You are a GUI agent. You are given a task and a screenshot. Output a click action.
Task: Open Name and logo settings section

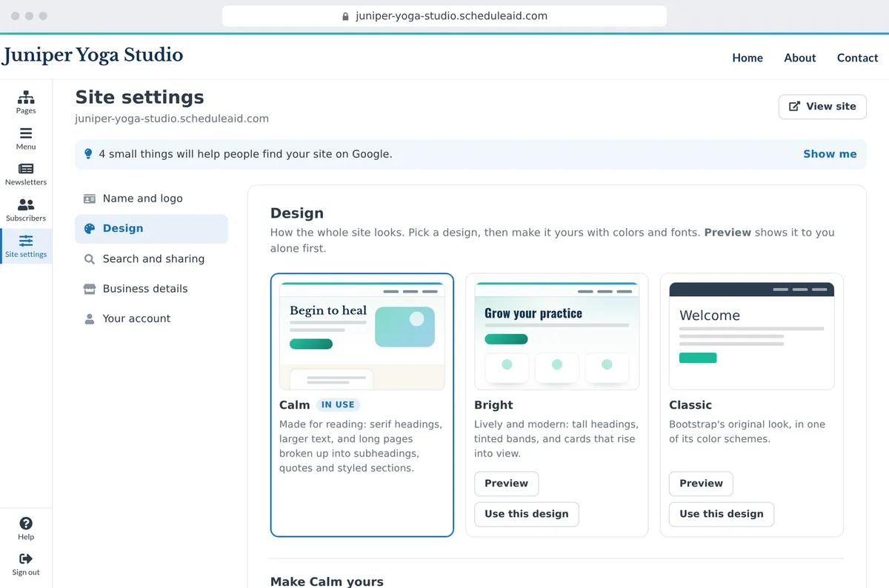(x=151, y=198)
